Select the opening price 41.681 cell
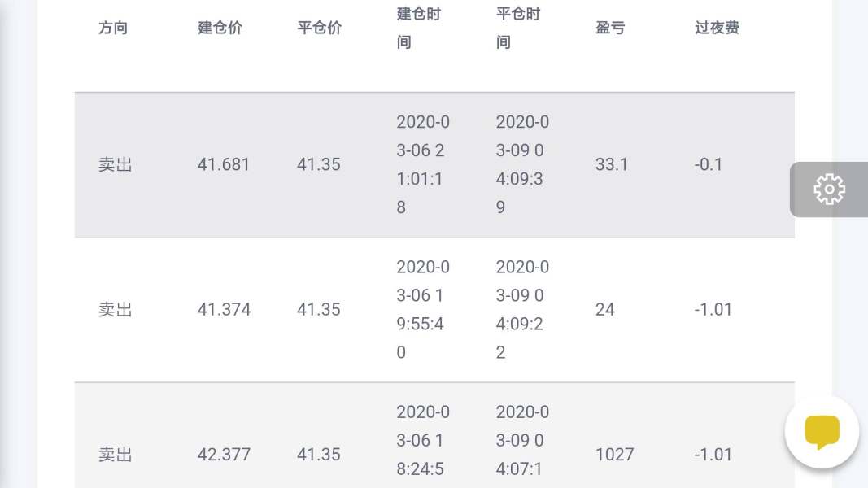Viewport: 868px width, 488px height. coord(224,164)
